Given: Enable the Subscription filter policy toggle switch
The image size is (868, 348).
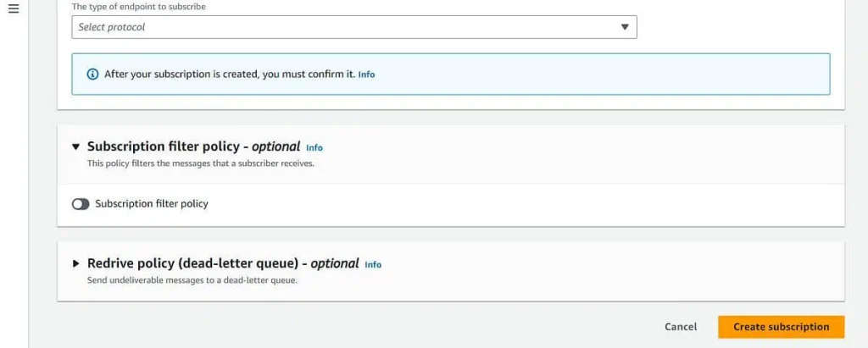Looking at the screenshot, I should coord(81,204).
